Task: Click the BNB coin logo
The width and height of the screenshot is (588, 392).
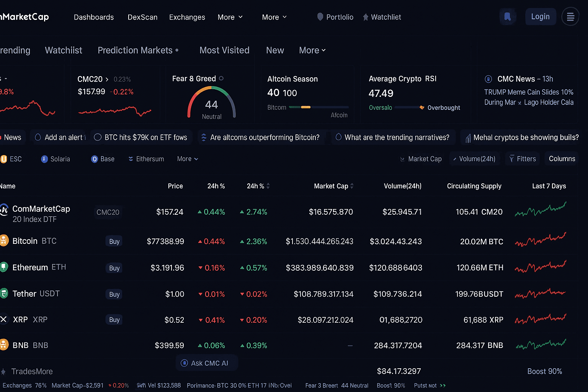Action: [4, 345]
